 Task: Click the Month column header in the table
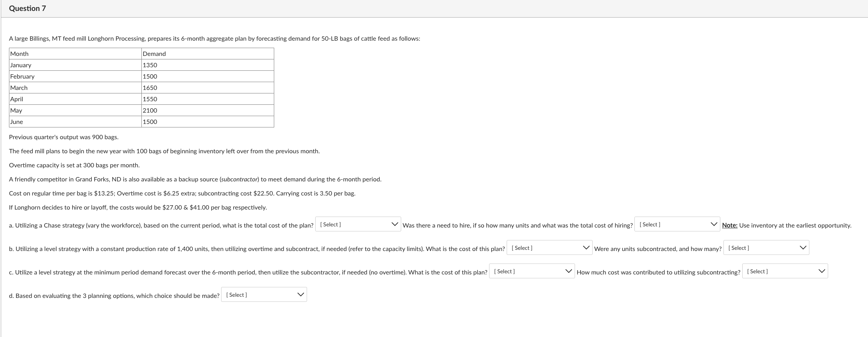pyautogui.click(x=19, y=54)
